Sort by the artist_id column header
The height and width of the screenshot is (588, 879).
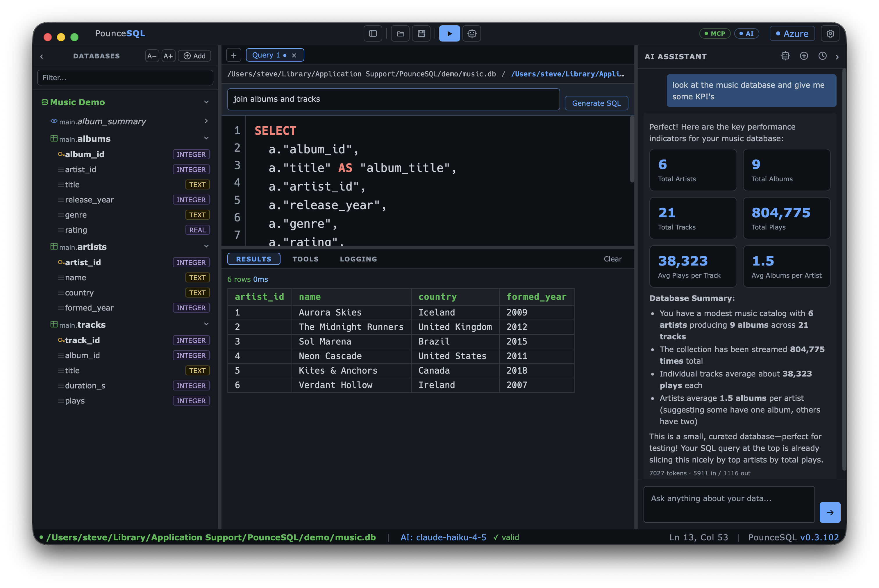259,297
